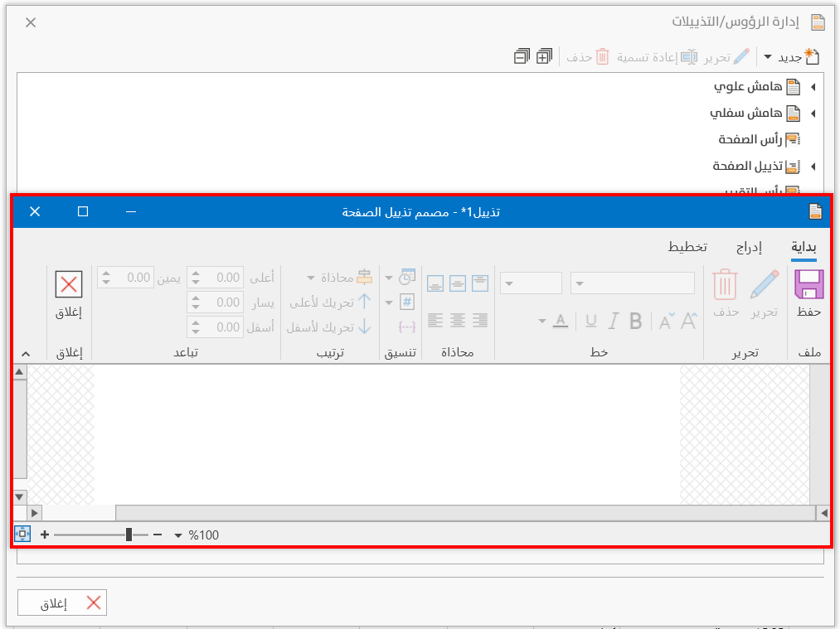Screen dimensions: 840x629
Task: Select the رأس الصفحة tree item
Action: 759,140
